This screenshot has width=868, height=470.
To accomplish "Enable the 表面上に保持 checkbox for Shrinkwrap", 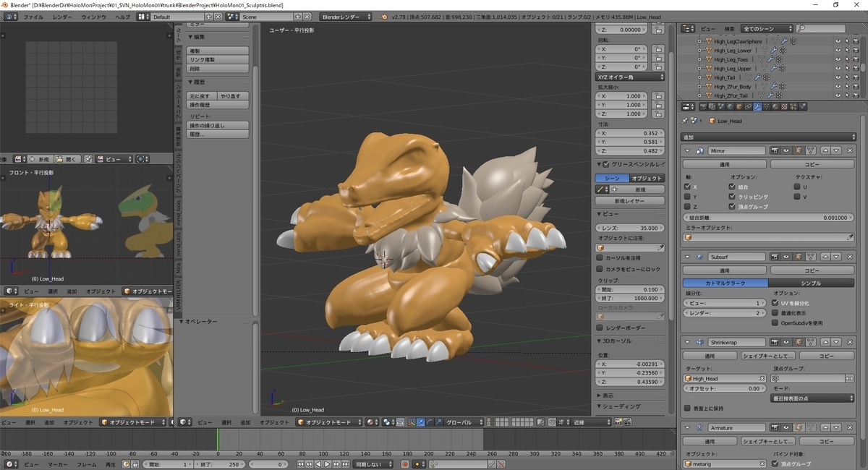I will pyautogui.click(x=687, y=408).
